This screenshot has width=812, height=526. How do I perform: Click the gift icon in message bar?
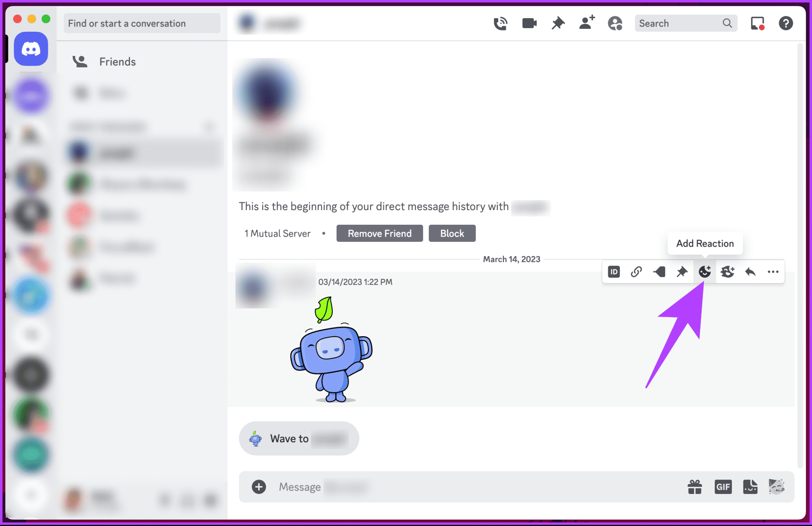[x=694, y=486]
